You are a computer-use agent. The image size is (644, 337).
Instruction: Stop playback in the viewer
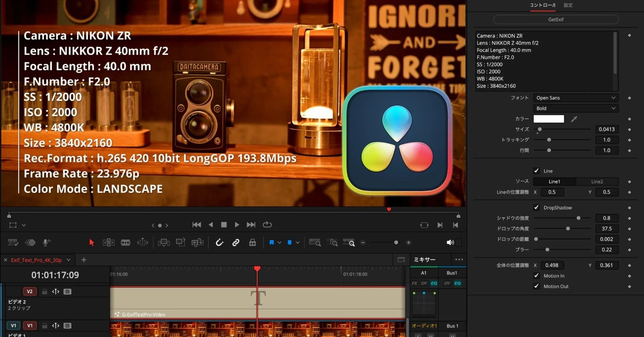tap(224, 225)
